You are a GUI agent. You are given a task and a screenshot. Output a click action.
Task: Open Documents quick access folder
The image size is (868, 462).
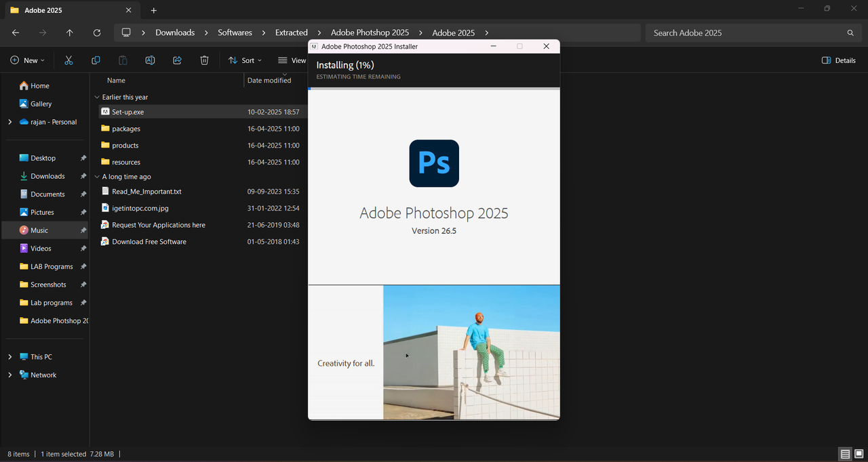[x=47, y=194]
